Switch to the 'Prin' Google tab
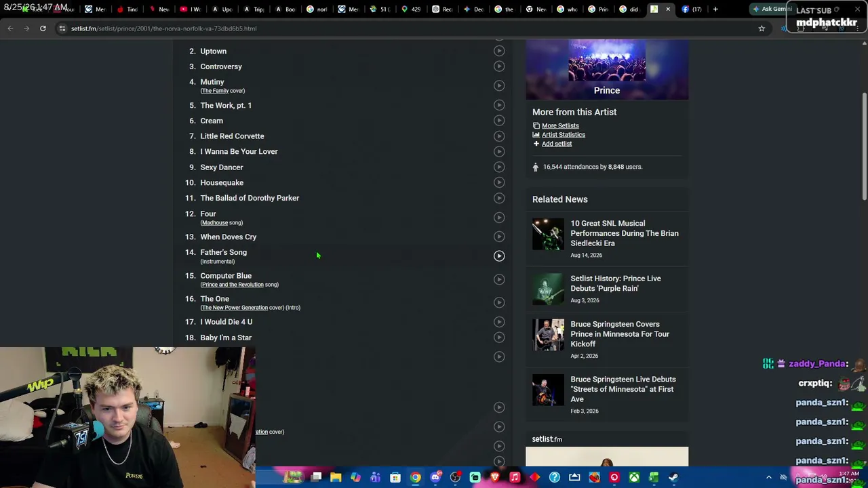Viewport: 868px width, 488px height. click(597, 9)
